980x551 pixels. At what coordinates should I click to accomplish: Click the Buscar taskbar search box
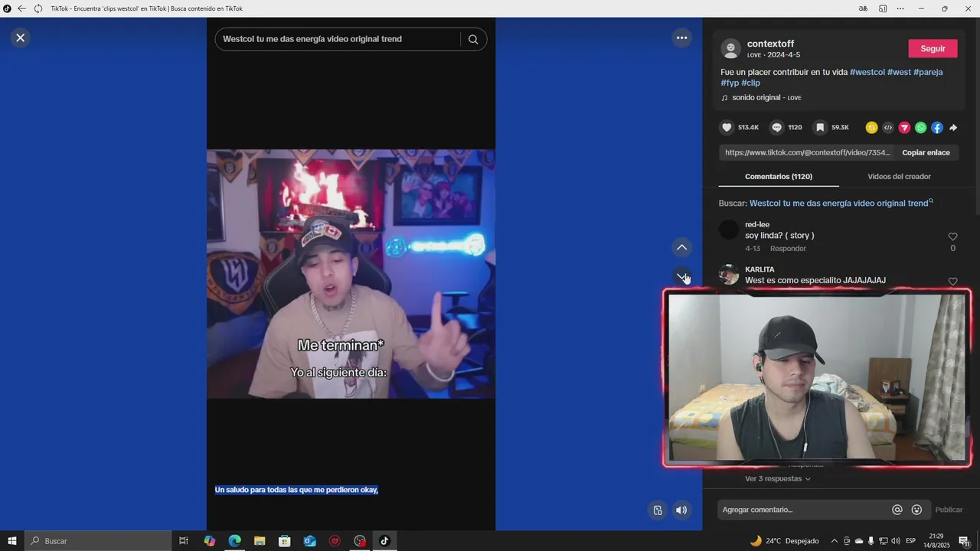coord(98,541)
